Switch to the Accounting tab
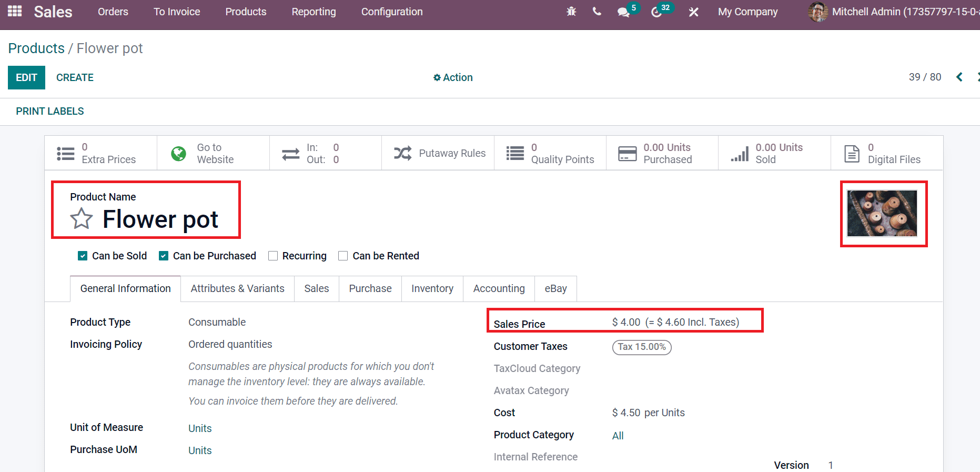Viewport: 980px width, 472px height. (x=499, y=288)
